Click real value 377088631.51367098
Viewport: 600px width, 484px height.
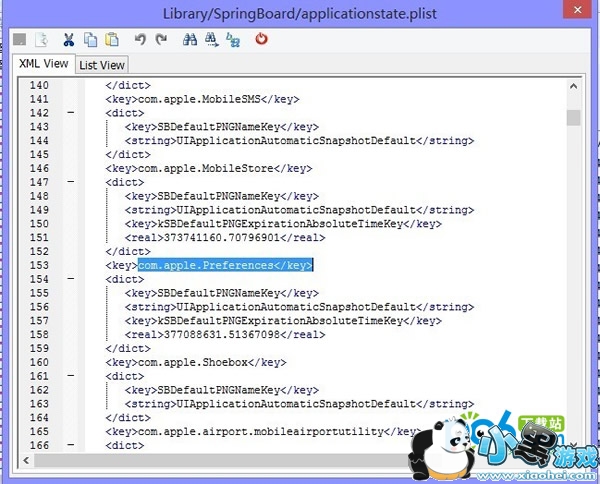[222, 334]
